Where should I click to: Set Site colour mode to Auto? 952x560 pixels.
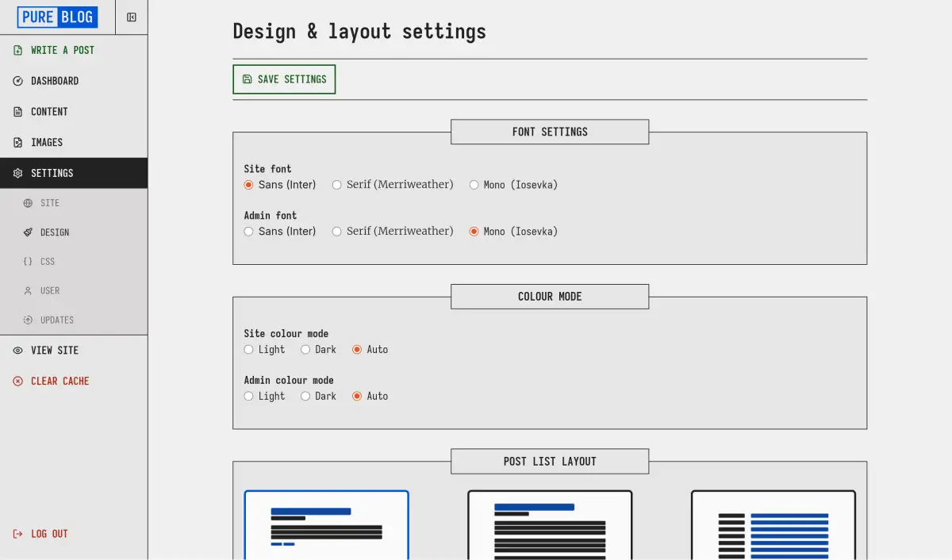click(x=357, y=350)
